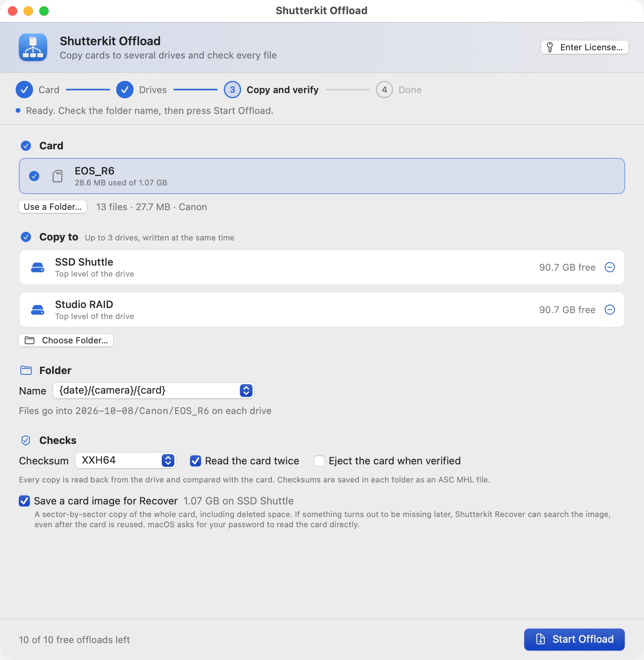This screenshot has width=644, height=660.
Task: Select the Done step label
Action: coord(410,90)
